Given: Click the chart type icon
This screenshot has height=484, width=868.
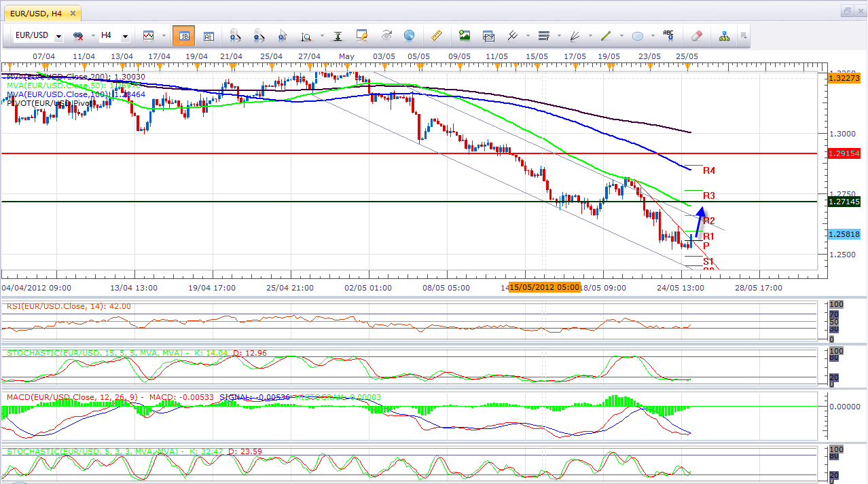Looking at the screenshot, I should coord(147,35).
